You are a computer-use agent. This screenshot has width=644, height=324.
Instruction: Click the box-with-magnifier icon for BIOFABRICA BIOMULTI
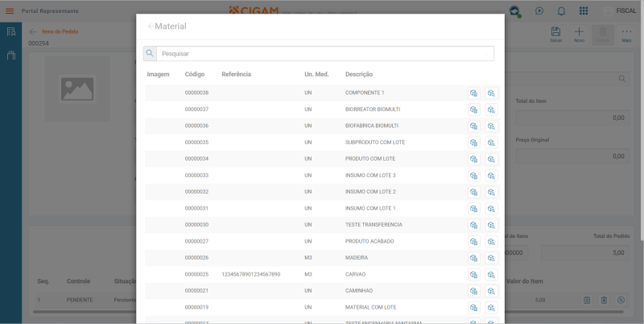(x=491, y=126)
